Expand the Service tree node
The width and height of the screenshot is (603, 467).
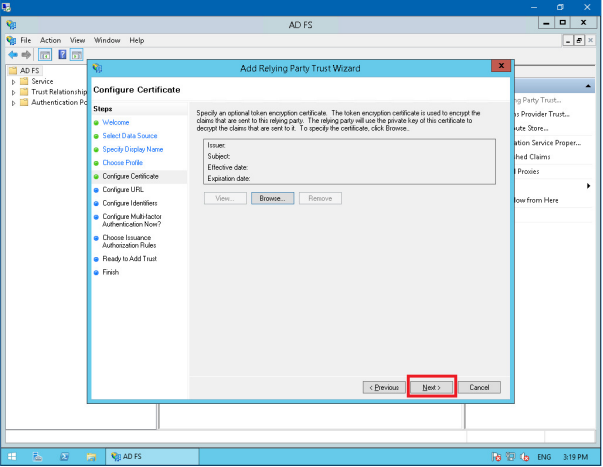tap(14, 82)
